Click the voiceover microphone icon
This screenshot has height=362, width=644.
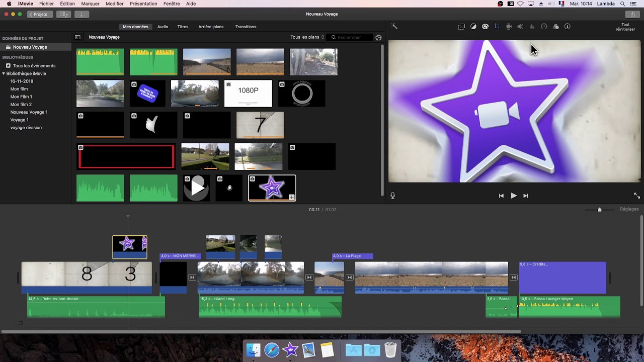(393, 196)
